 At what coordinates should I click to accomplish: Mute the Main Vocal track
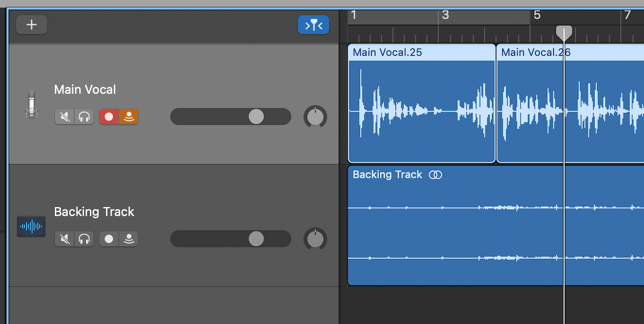coord(64,117)
